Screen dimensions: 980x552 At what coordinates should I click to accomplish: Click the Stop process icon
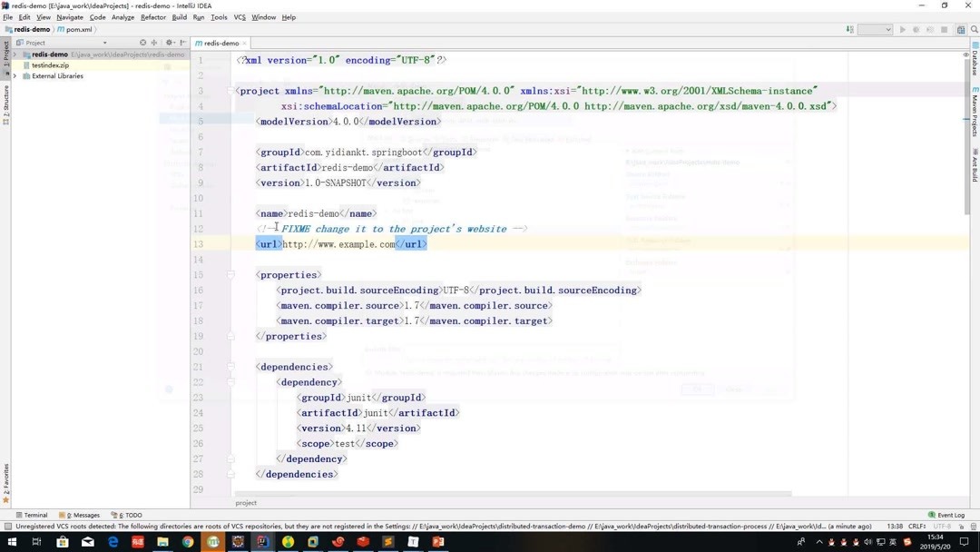point(946,29)
